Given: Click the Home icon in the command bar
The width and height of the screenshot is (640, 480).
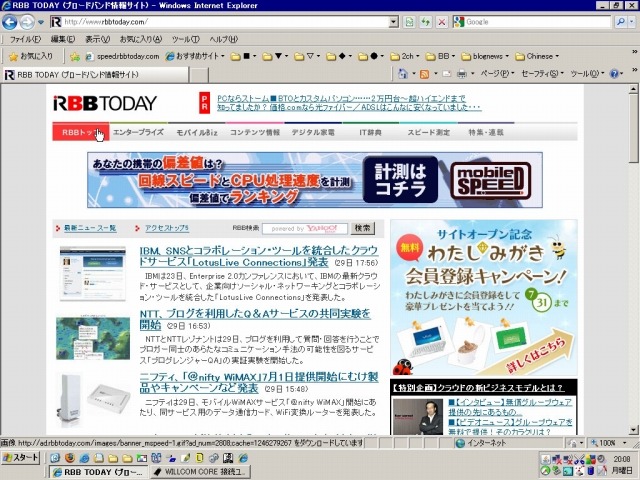Looking at the screenshot, I should [402, 74].
